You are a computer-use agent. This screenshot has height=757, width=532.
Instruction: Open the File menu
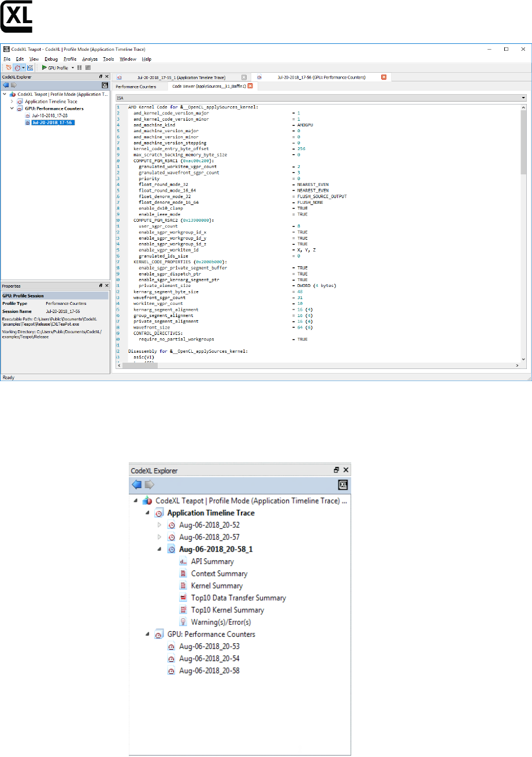tap(7, 59)
